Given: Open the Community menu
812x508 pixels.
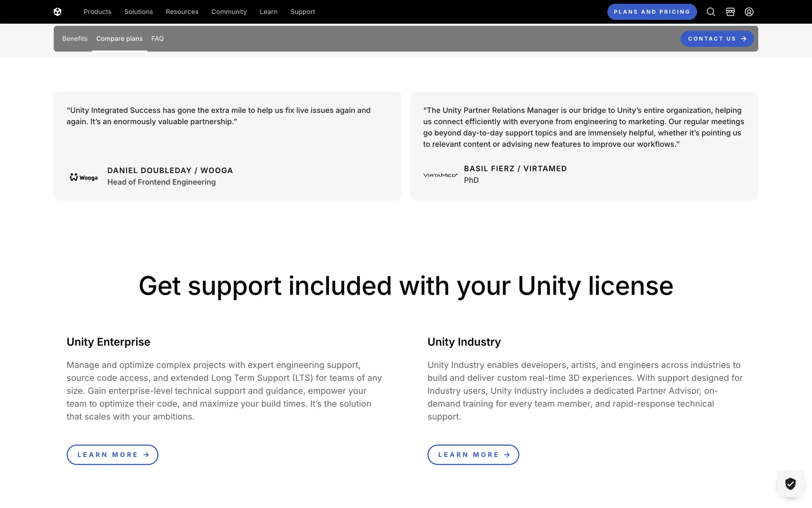Looking at the screenshot, I should click(229, 12).
